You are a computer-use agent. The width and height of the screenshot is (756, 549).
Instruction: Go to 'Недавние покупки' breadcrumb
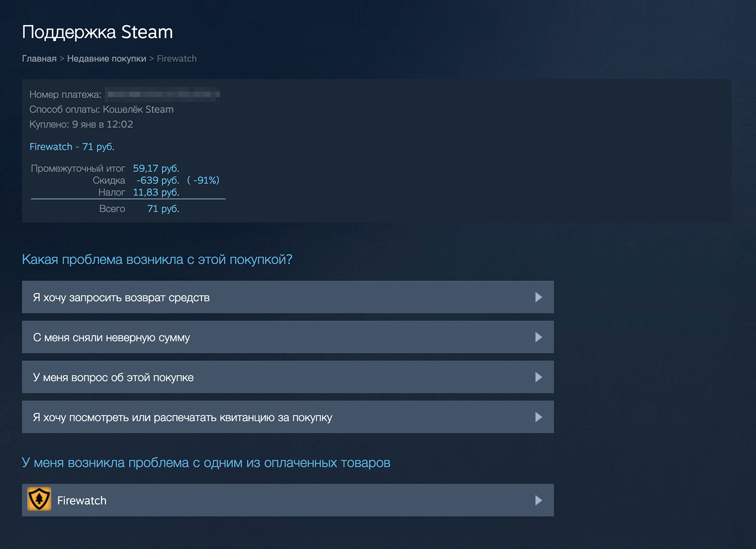click(x=106, y=59)
